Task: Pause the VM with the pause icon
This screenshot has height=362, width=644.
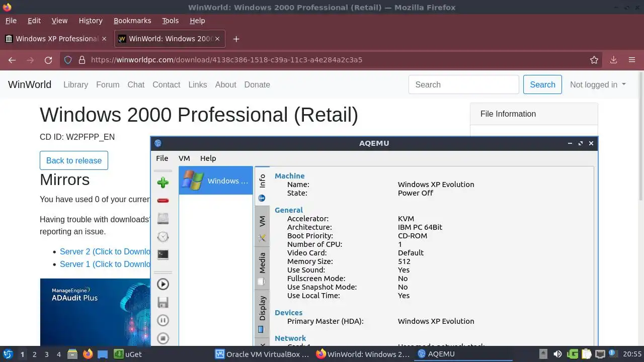Action: (163, 320)
